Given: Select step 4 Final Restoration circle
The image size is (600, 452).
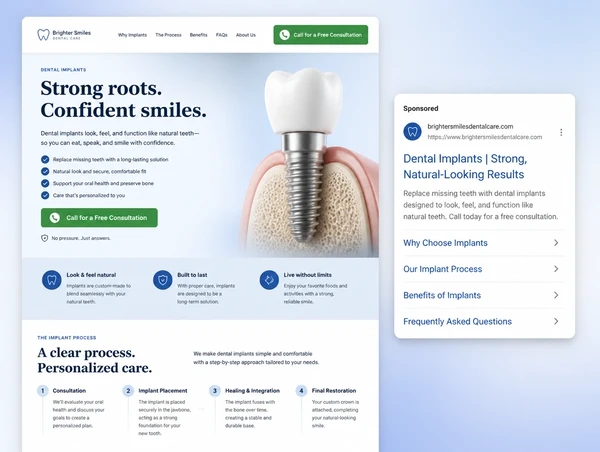Looking at the screenshot, I should pyautogui.click(x=301, y=391).
